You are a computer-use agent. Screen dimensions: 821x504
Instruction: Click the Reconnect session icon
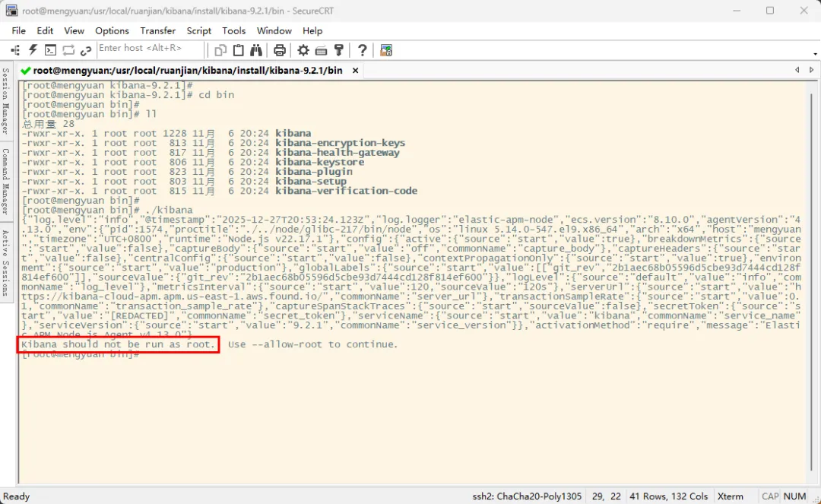point(68,50)
